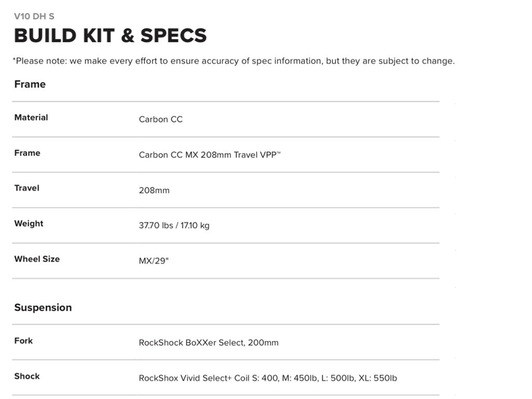Click the Frame row label under Material
The image size is (532, 399).
[27, 153]
